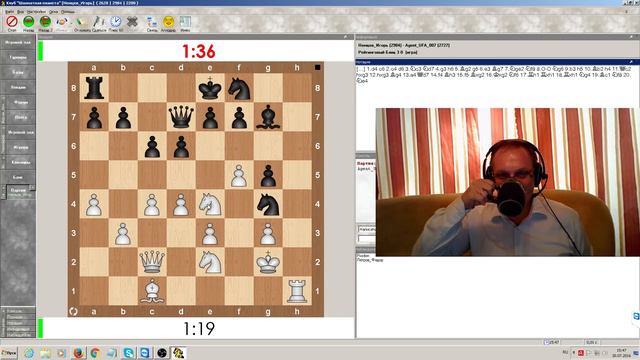Open the chess knight app taskbar icon
This screenshot has height=360, width=640.
(178, 353)
